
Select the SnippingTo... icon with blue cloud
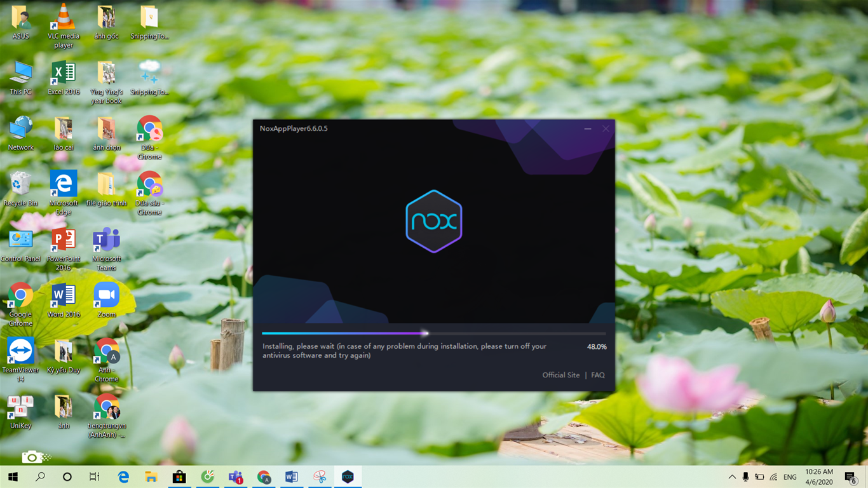149,79
